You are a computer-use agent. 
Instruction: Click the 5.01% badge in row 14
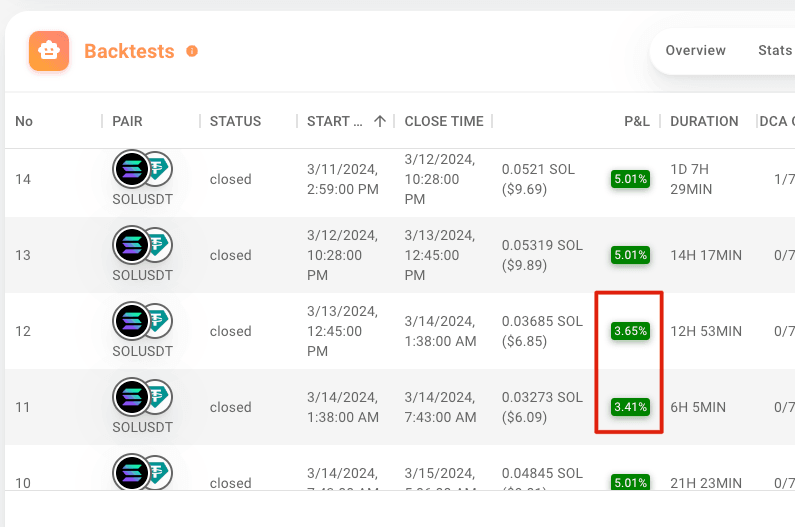(x=631, y=179)
